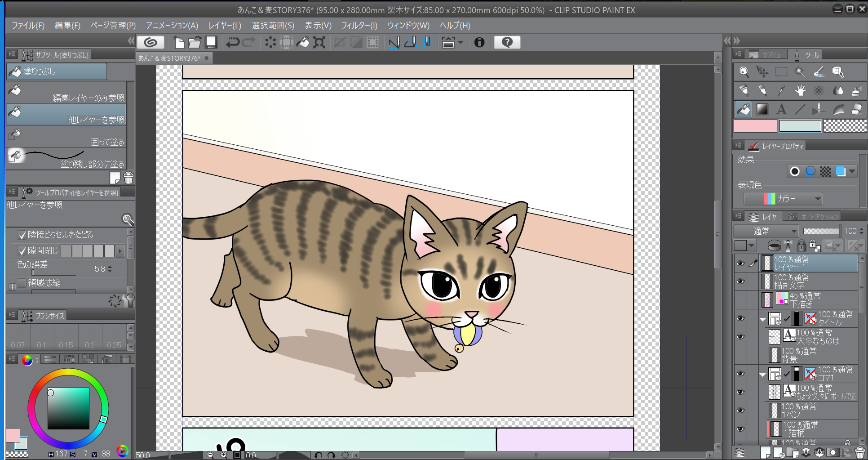This screenshot has width=868, height=460.
Task: Open the フィルター(I) menu
Action: [359, 25]
